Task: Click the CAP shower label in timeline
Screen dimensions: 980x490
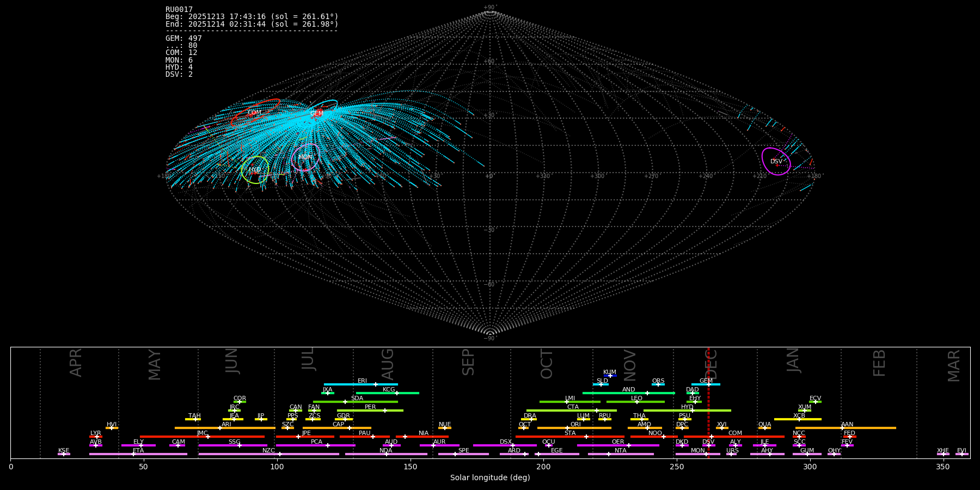Action: (338, 425)
